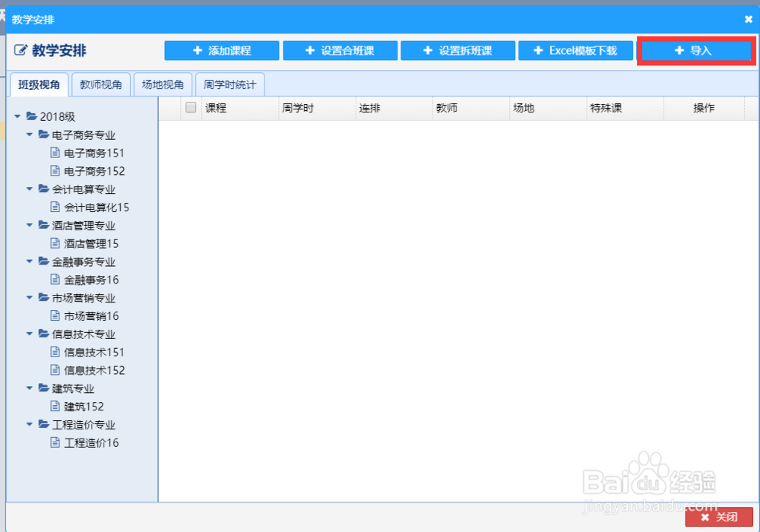Toggle the select-all checkbox in the table header
Viewport: 760px width, 532px height.
190,107
